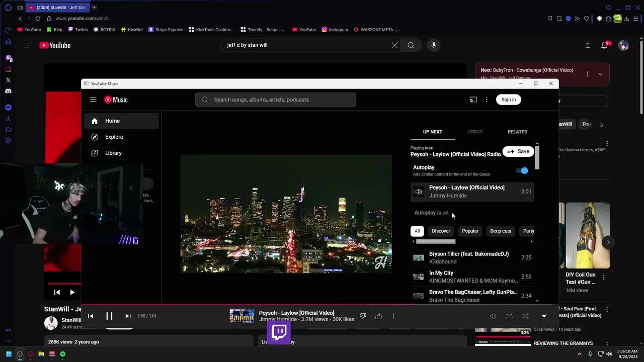
Task: Search YouTube with voice microphone
Action: click(434, 45)
